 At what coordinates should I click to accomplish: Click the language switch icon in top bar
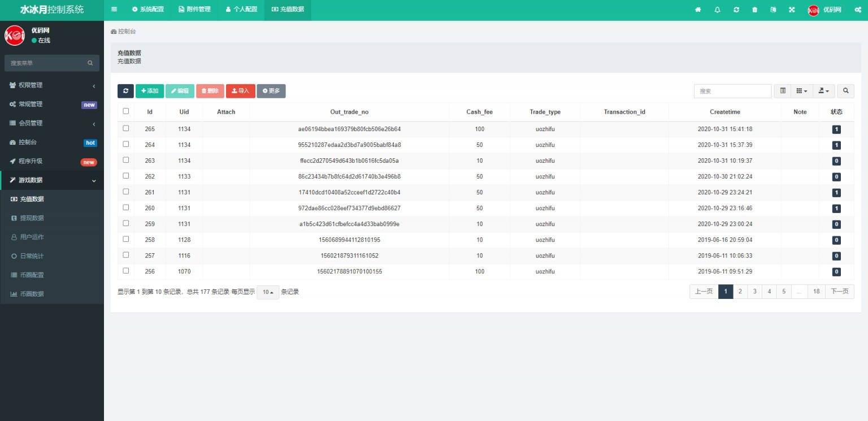[773, 10]
